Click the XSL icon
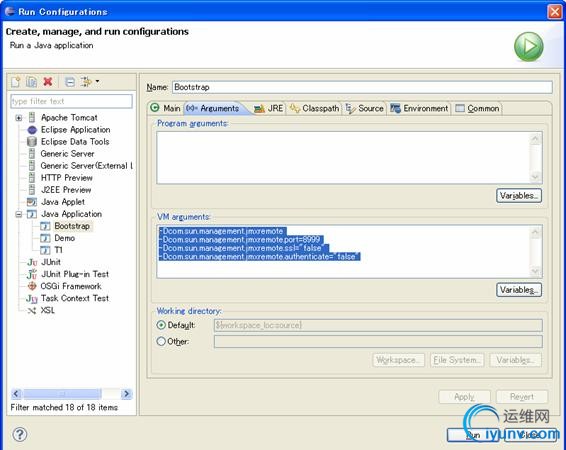The image size is (566, 450). point(32,310)
